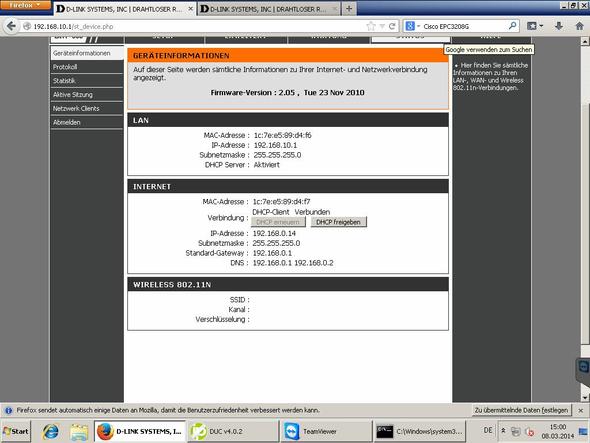Close the second D-LINK tab
The width and height of the screenshot is (590, 443).
coord(334,8)
